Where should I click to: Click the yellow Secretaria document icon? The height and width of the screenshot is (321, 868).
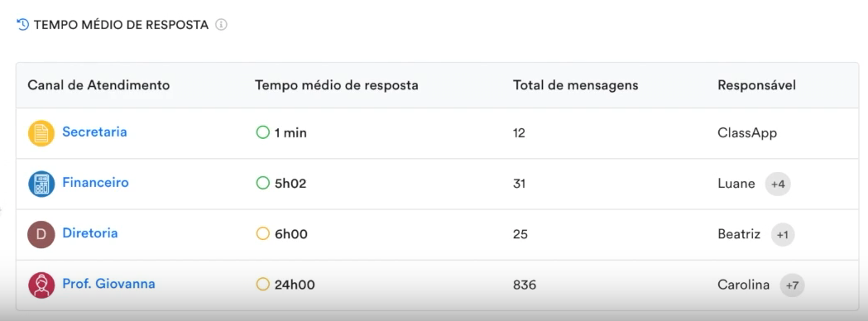[41, 133]
